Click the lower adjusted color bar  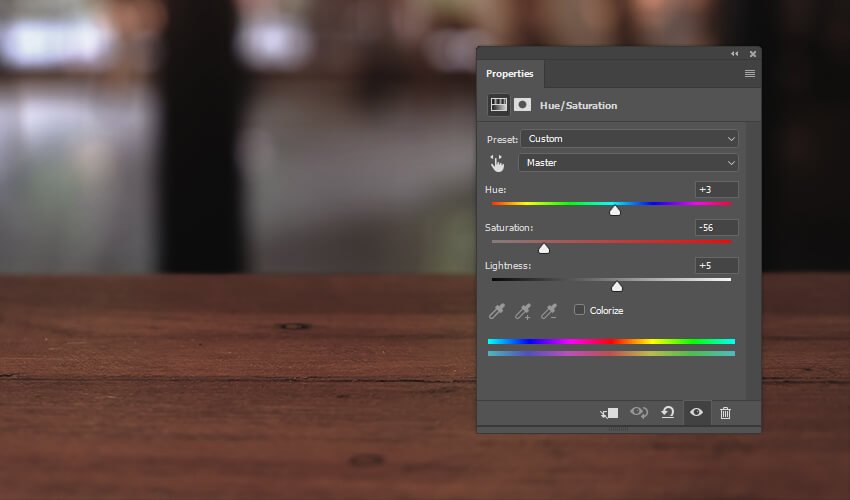(611, 354)
